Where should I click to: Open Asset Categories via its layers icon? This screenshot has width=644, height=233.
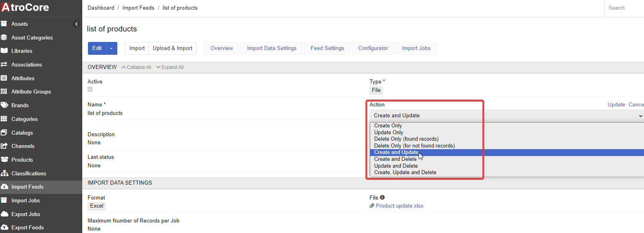tap(4, 37)
